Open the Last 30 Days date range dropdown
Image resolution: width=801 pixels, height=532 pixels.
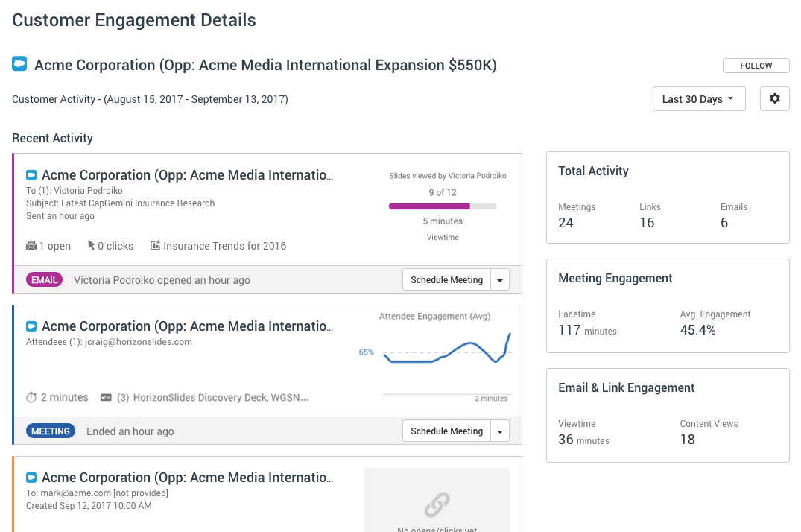click(699, 98)
